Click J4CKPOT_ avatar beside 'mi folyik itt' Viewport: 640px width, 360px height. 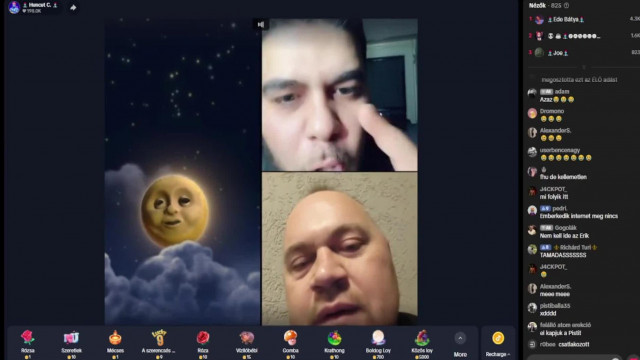[x=532, y=191]
